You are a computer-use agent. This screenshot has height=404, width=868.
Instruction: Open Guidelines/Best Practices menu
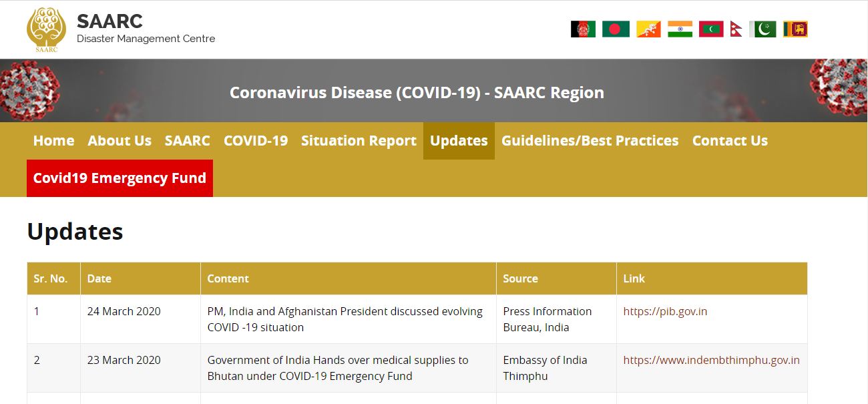point(590,141)
